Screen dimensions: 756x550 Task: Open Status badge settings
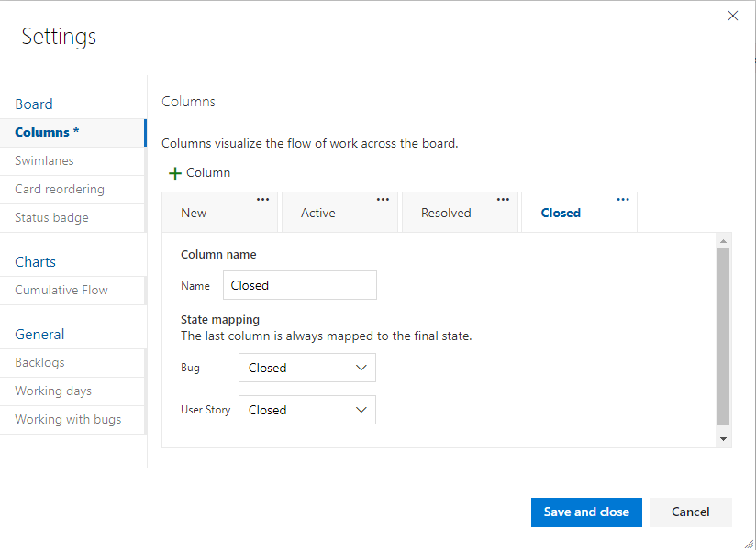pyautogui.click(x=72, y=217)
